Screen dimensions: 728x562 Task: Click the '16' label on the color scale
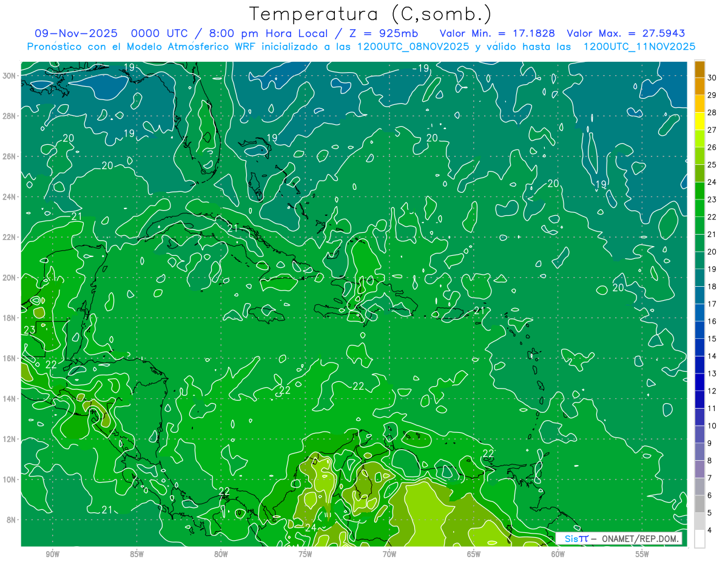pyautogui.click(x=712, y=321)
